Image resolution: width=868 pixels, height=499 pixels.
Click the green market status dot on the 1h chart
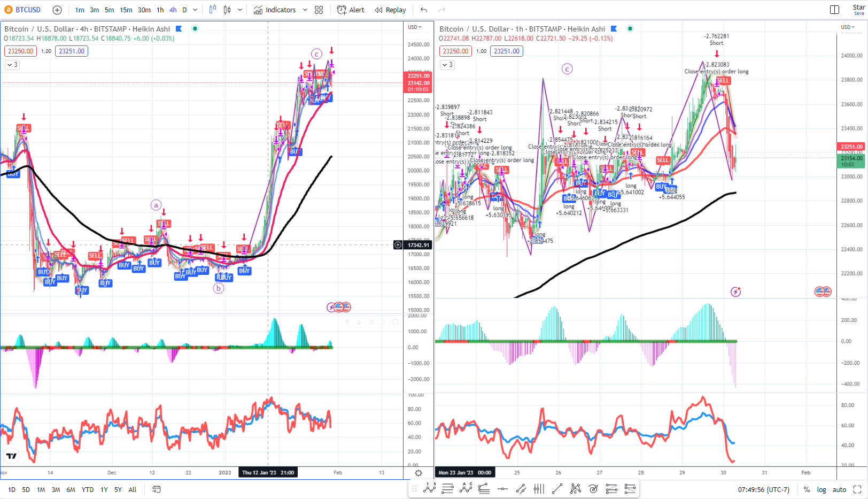pos(630,29)
